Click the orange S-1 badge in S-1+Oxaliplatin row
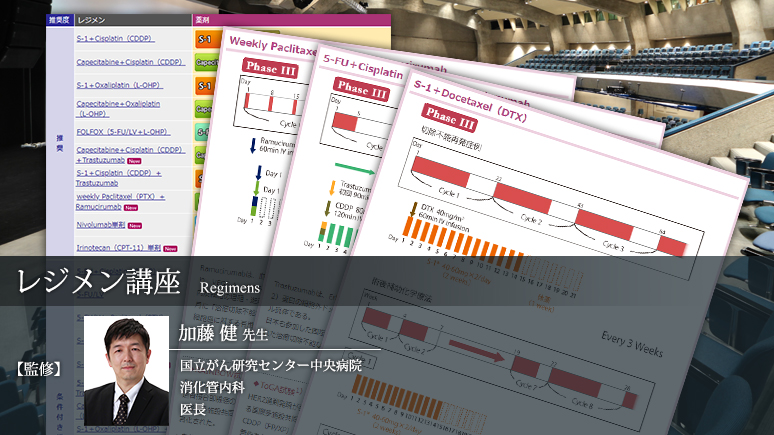Image resolution: width=774 pixels, height=435 pixels. [204, 86]
